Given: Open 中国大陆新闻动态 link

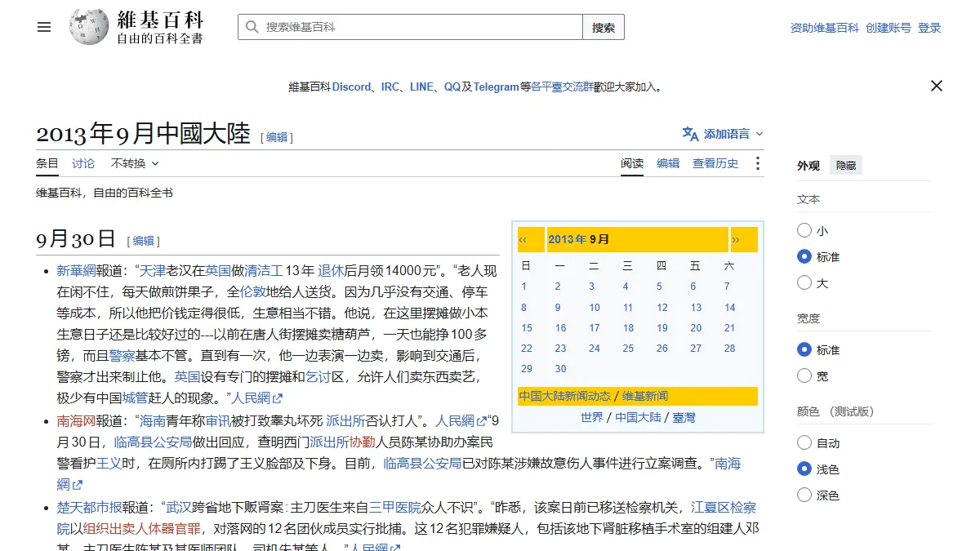Looking at the screenshot, I should [x=565, y=396].
